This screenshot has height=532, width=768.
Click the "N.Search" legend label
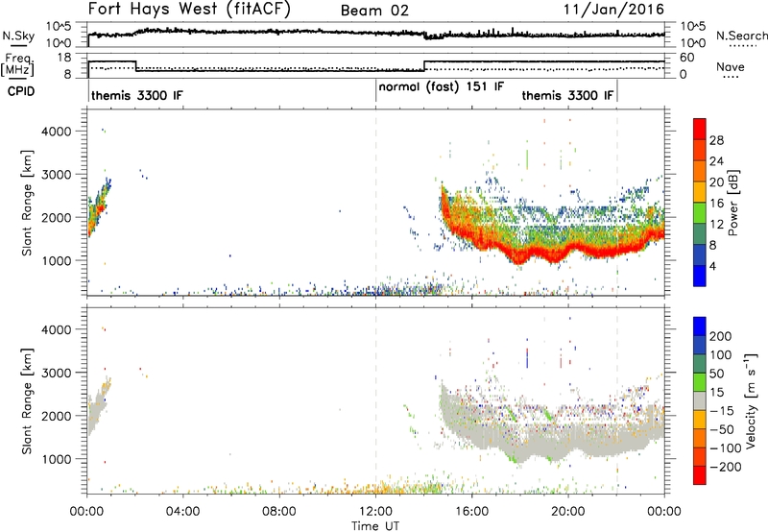coord(741,36)
